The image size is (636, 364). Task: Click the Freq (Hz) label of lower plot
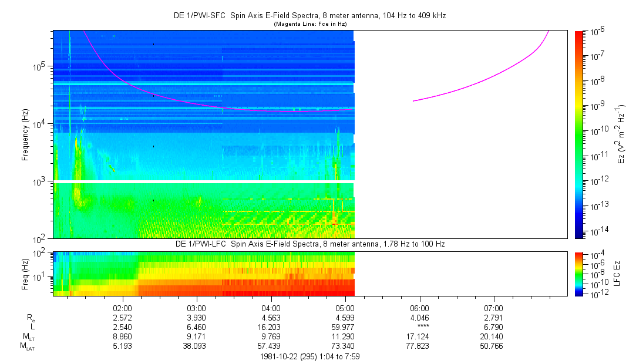tap(25, 274)
